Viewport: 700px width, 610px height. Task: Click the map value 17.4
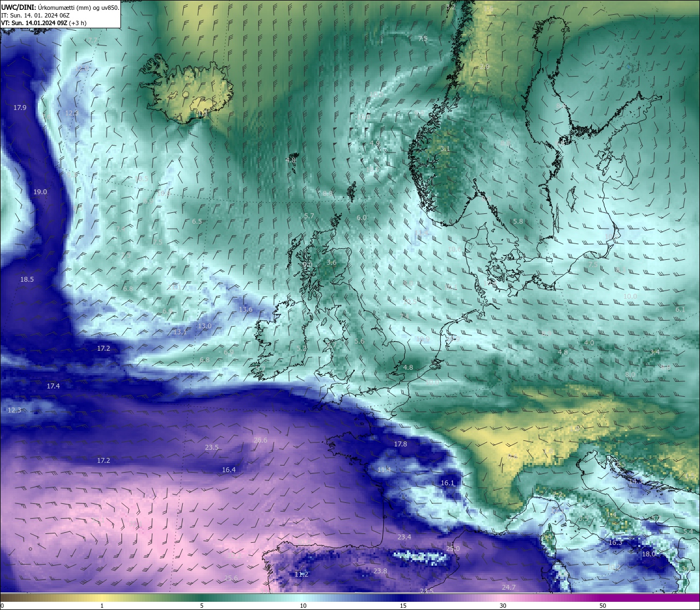(x=53, y=386)
